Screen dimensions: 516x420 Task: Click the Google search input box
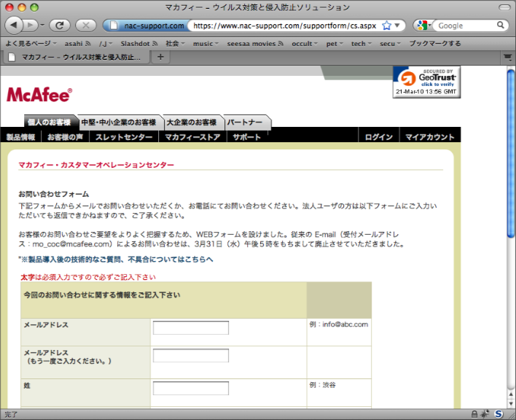pyautogui.click(x=464, y=26)
